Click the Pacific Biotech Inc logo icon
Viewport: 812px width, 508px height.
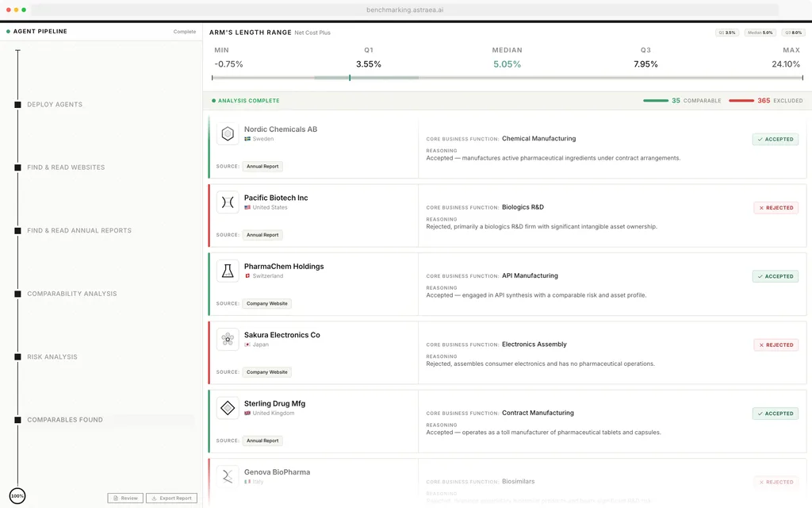(228, 202)
